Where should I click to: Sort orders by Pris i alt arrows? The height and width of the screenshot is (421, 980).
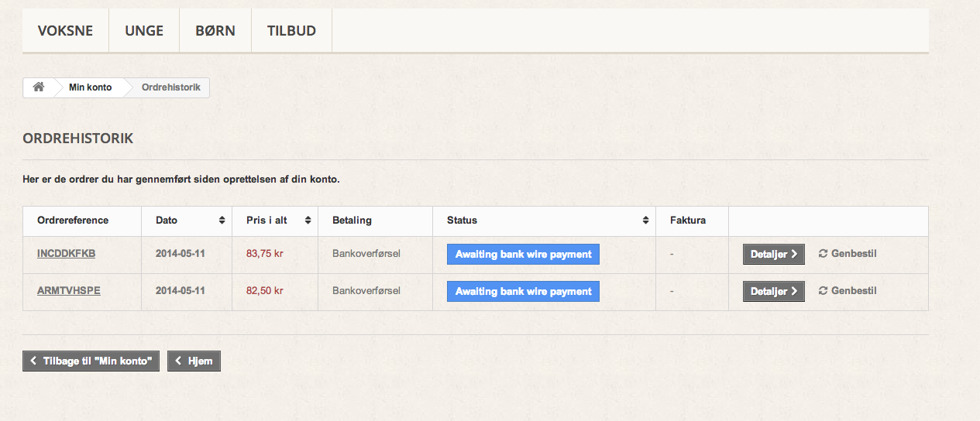click(308, 221)
